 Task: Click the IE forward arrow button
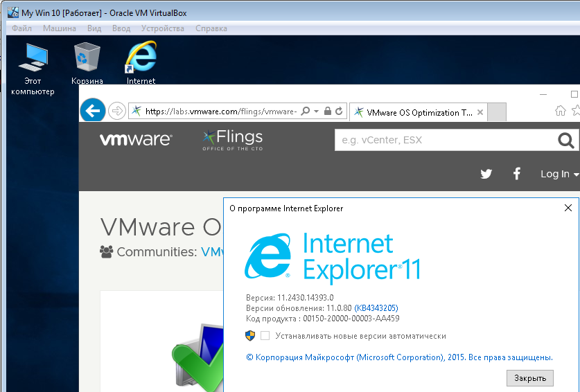click(117, 111)
